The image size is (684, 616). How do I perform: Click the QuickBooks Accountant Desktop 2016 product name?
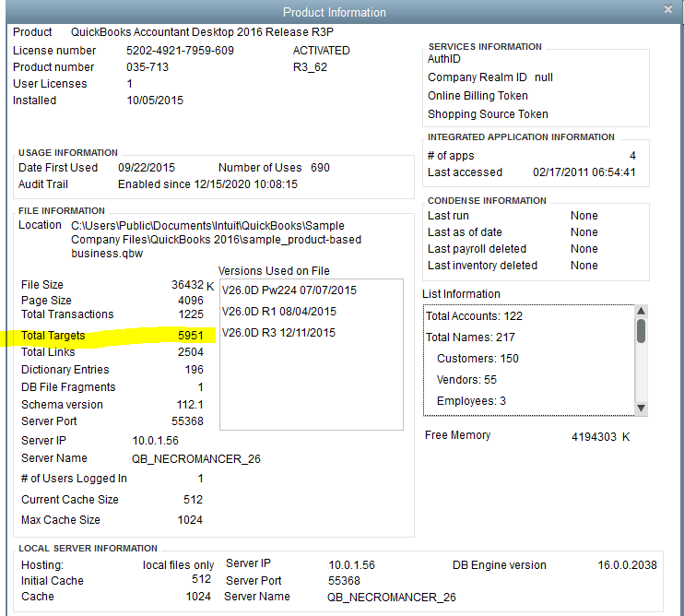202,32
